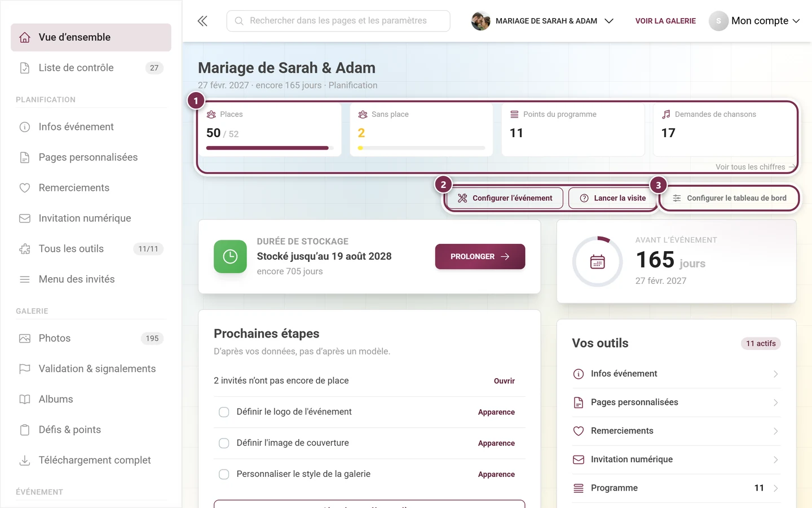Click heart icon beside sidebar Remerciements
This screenshot has height=508, width=812.
click(x=25, y=188)
